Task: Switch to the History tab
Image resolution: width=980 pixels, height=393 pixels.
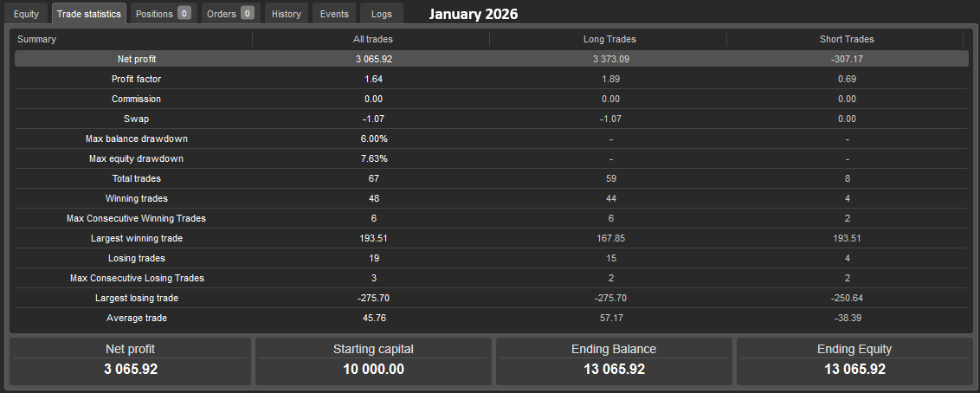Action: click(286, 14)
